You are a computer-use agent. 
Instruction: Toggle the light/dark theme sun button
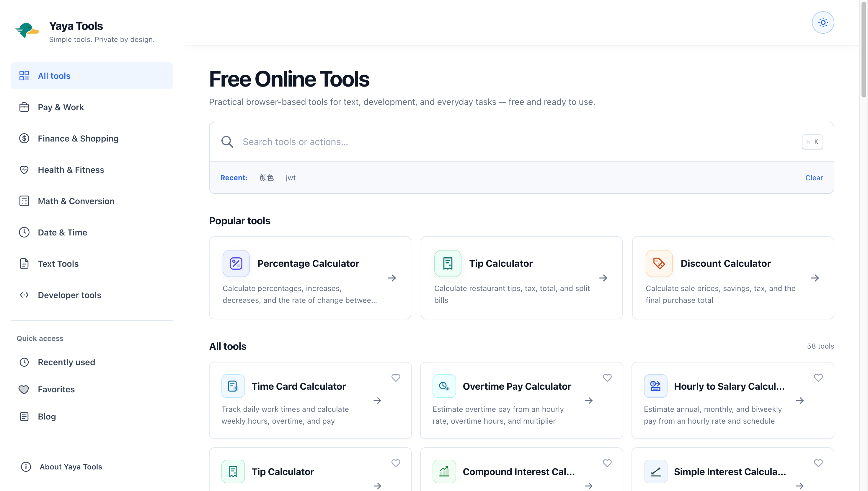click(823, 22)
